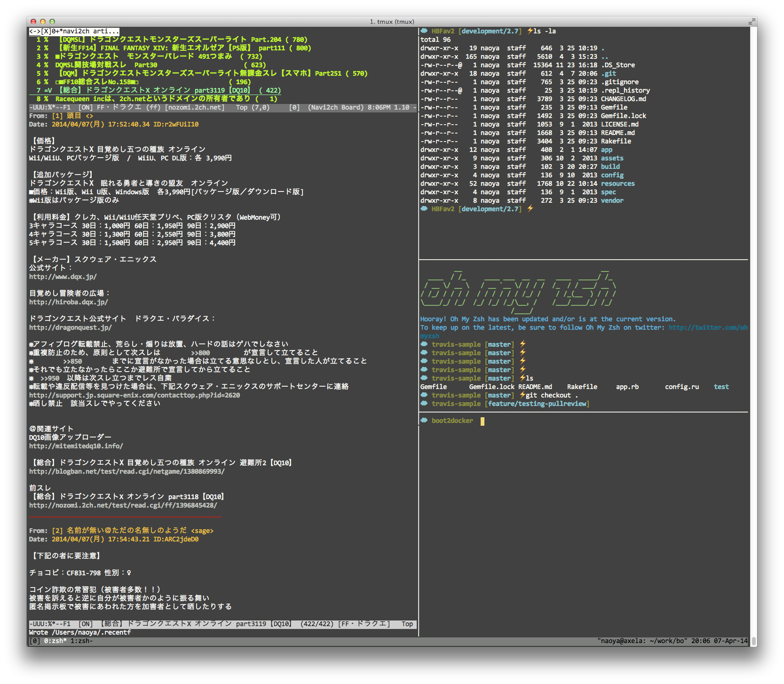The height and width of the screenshot is (684, 784).
Task: Open the nozomi.2ch.net previous thread link
Action: pyautogui.click(x=123, y=505)
